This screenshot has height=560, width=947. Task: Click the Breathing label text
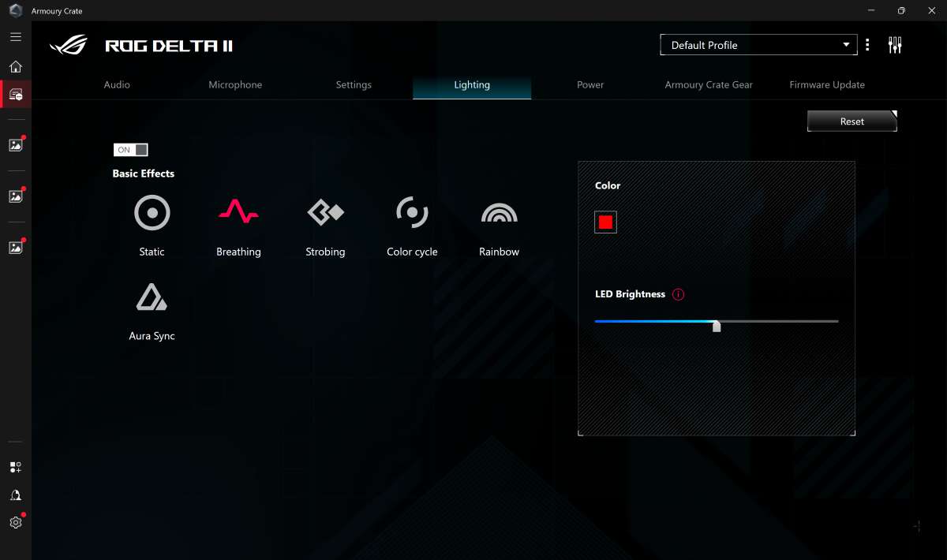tap(238, 252)
